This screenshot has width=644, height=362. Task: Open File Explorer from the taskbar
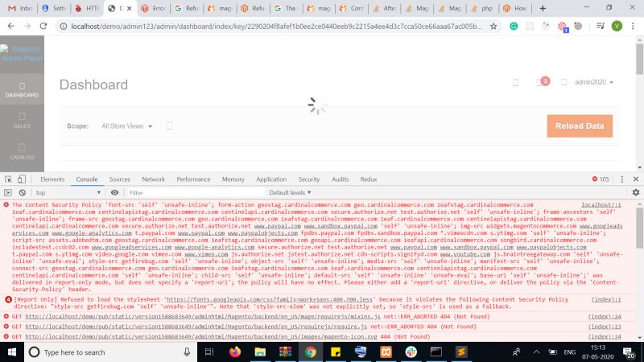point(260,352)
